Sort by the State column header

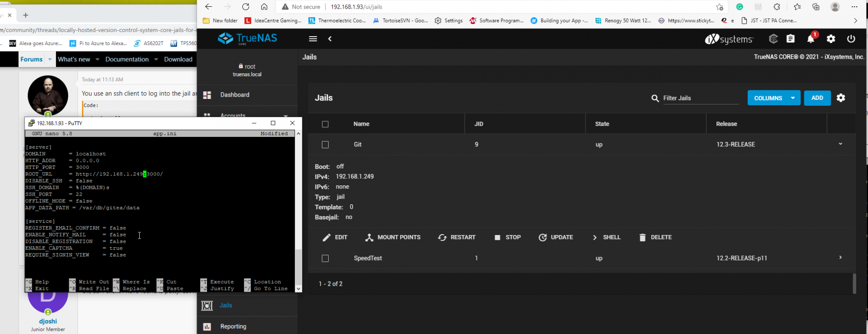[602, 124]
